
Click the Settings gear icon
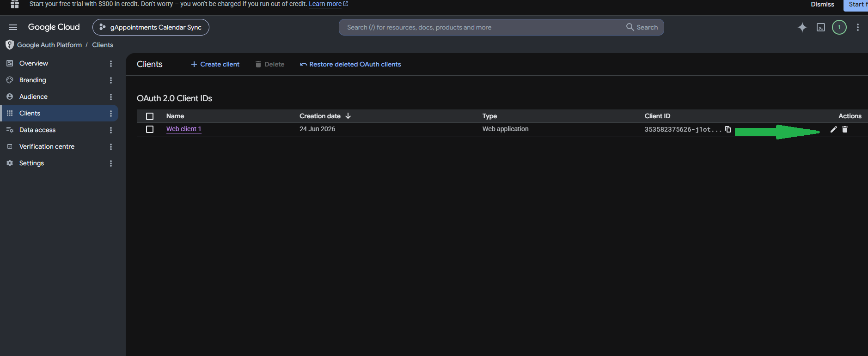[10, 163]
